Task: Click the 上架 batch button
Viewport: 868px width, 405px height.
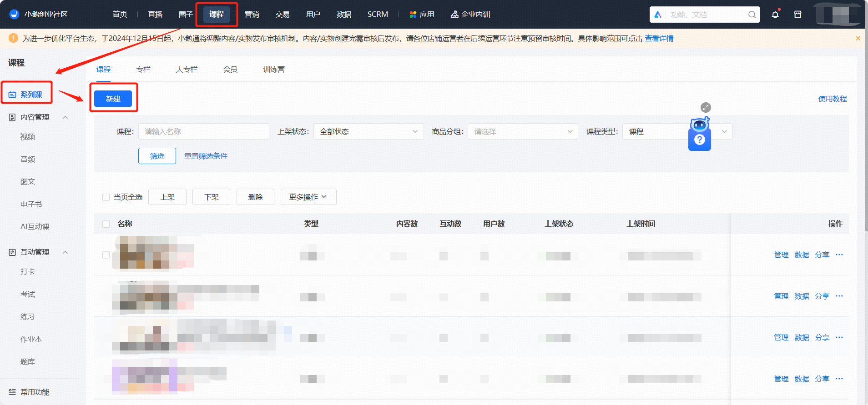Action: pos(167,197)
